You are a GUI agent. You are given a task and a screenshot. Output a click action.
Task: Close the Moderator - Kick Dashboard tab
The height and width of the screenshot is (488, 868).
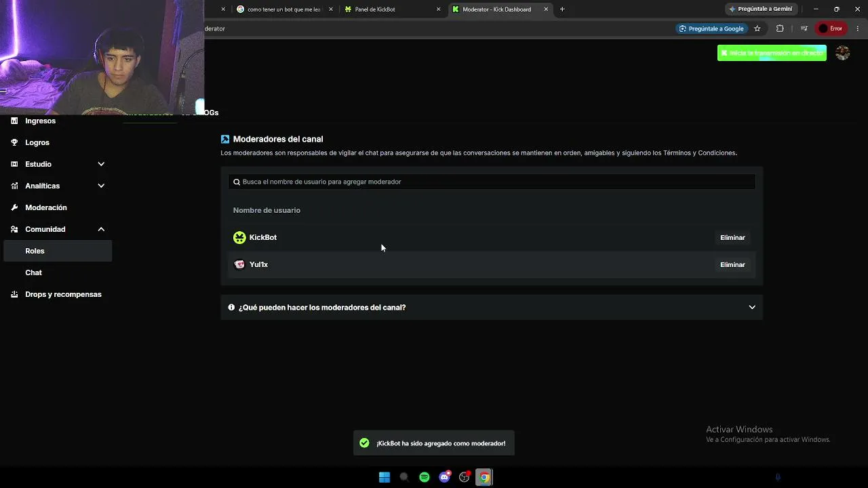coord(546,9)
